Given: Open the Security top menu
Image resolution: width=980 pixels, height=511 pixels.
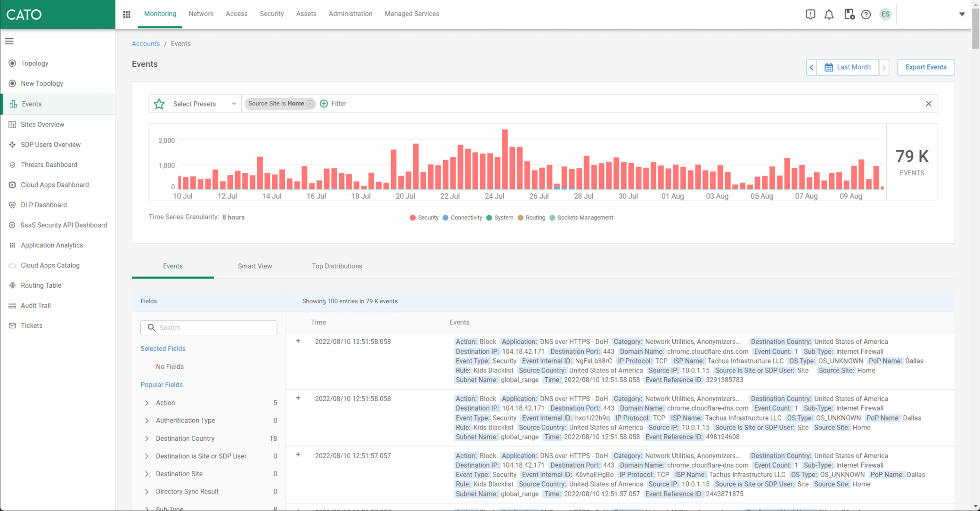Looking at the screenshot, I should (271, 14).
